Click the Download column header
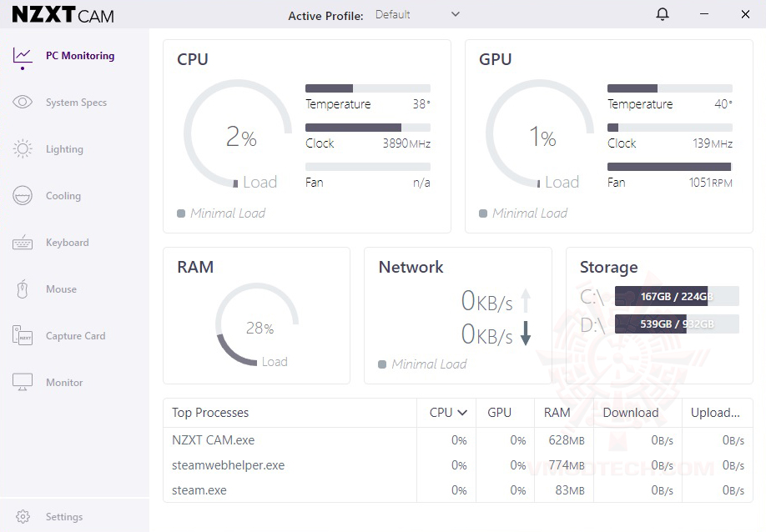 (630, 413)
